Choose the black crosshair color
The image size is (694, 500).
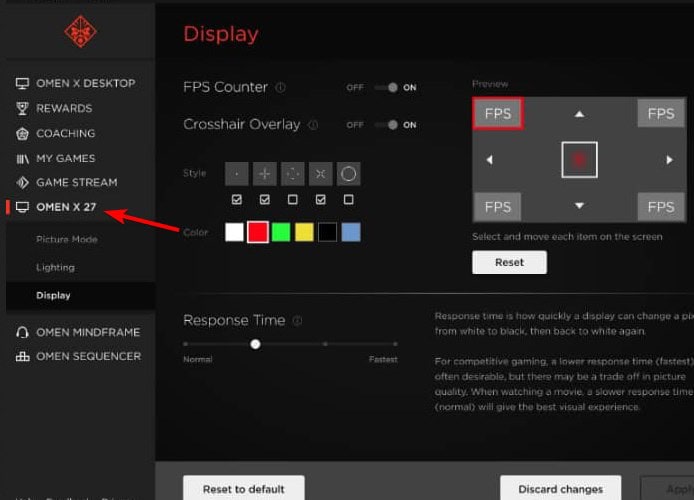(328, 232)
